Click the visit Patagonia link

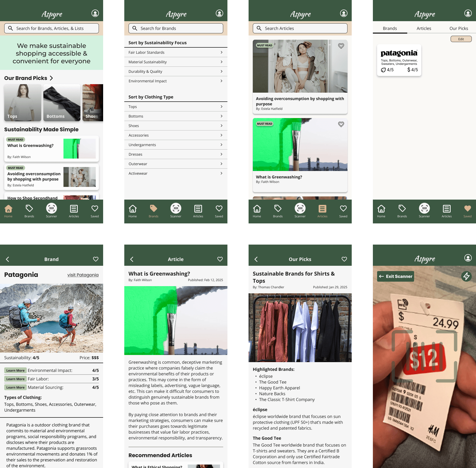(x=83, y=275)
